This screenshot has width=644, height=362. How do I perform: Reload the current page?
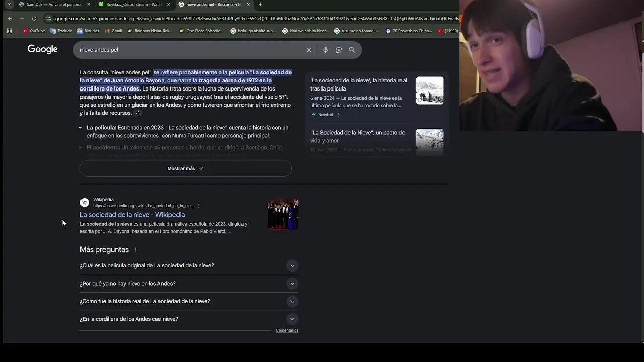coord(34,19)
